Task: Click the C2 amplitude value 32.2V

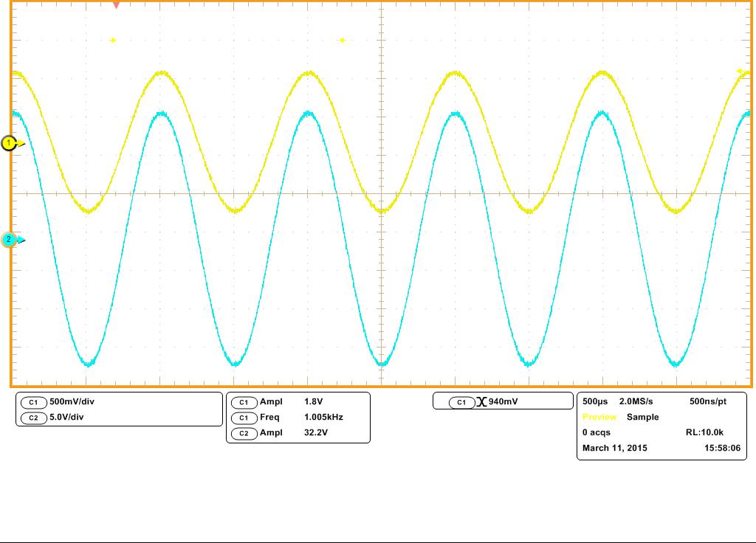Action: 316,432
